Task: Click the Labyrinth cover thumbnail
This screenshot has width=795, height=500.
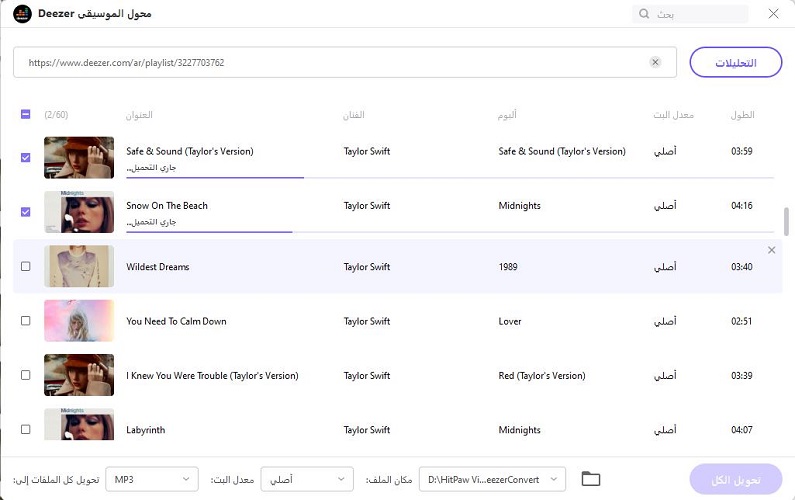Action: (x=79, y=424)
